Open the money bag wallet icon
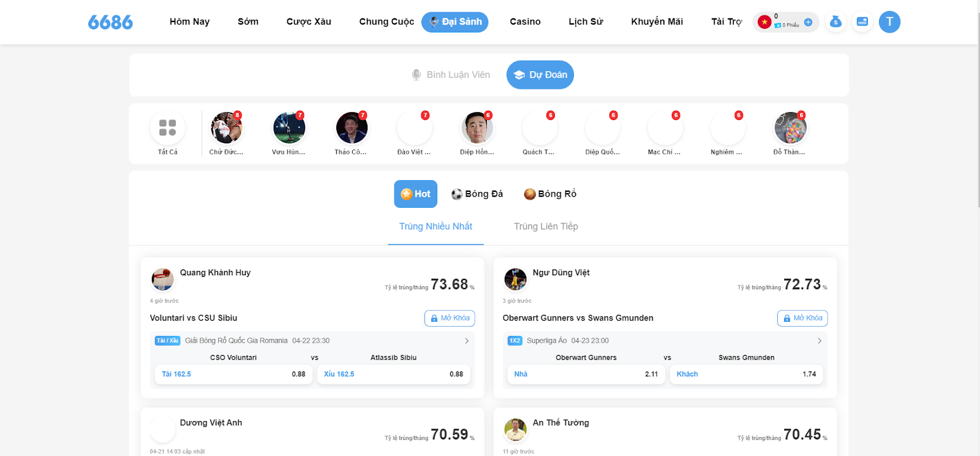This screenshot has width=980, height=456. pos(835,22)
